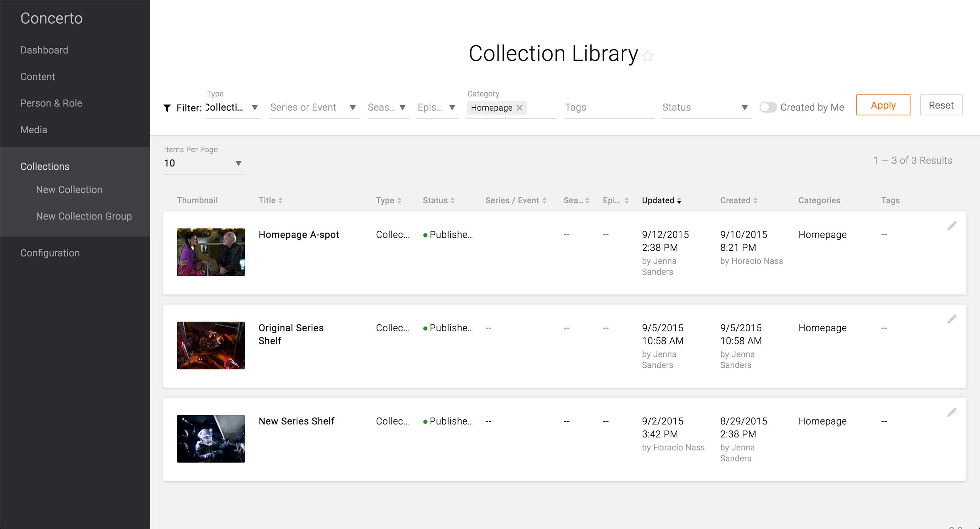Sort by the Created column arrows

tap(755, 200)
